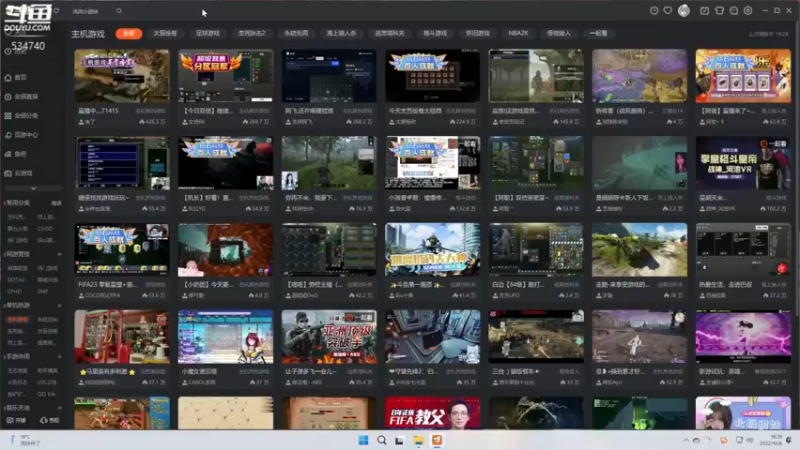Open DNF category link in sidebar

(x=42, y=291)
